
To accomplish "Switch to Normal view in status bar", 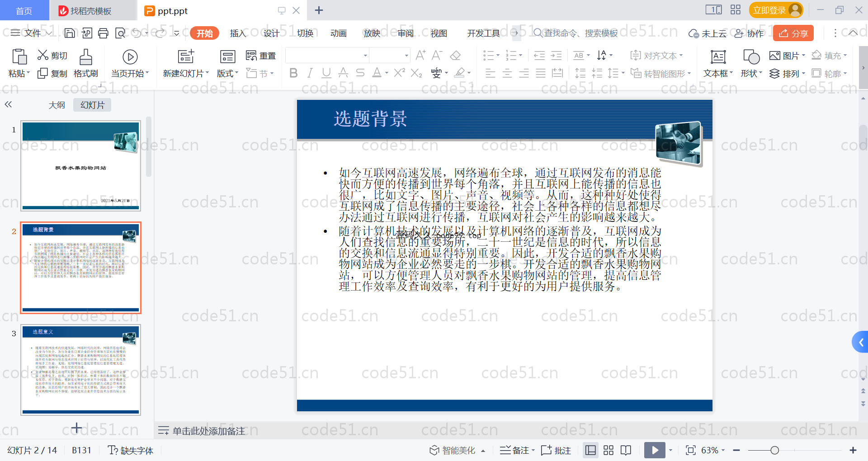I will coord(590,450).
